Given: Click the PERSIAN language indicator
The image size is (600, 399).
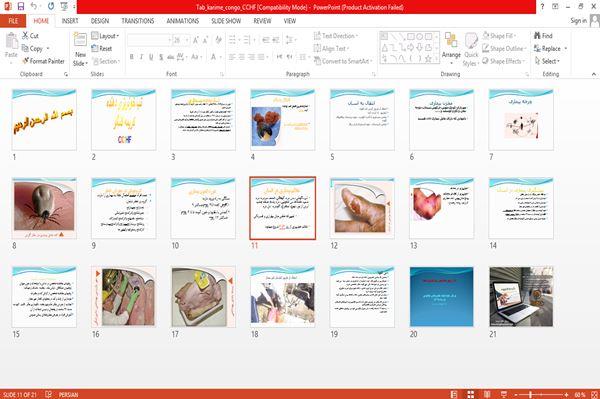Looking at the screenshot, I should (68, 394).
